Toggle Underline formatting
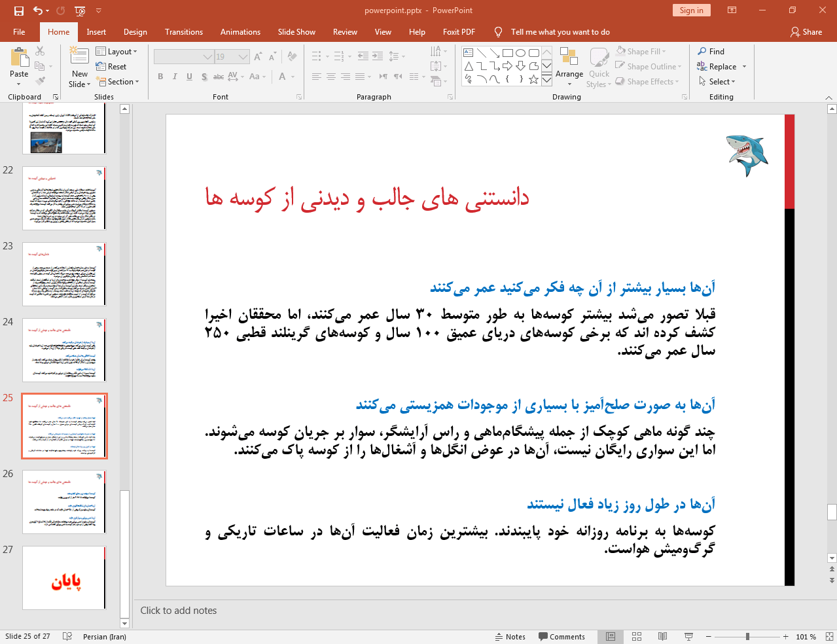The height and width of the screenshot is (644, 837). pos(189,77)
